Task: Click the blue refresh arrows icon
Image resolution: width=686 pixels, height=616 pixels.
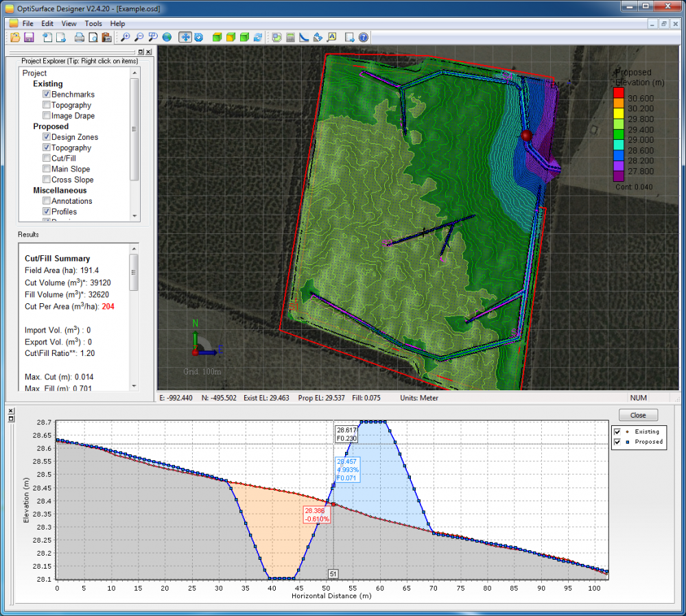Action: pos(258,38)
